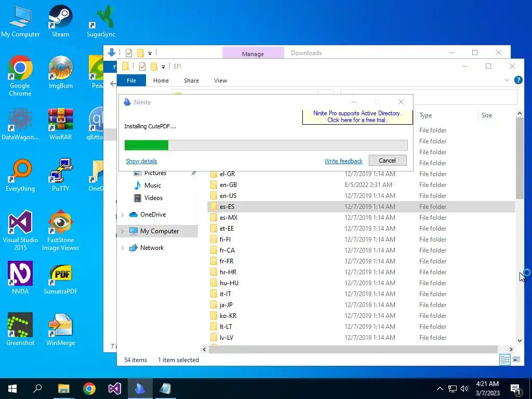Click the vertical scrollbar thumb in file list

point(520,158)
